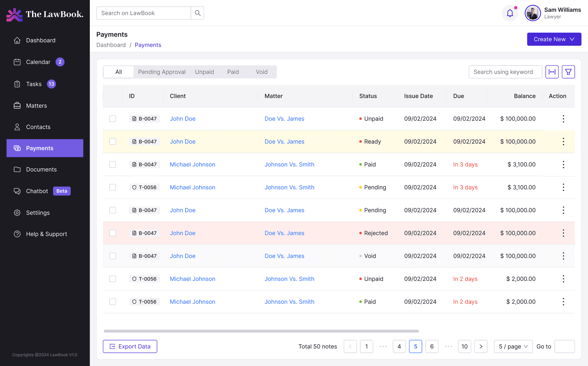
Task: Open Dashboard breadcrumb link
Action: tap(111, 45)
